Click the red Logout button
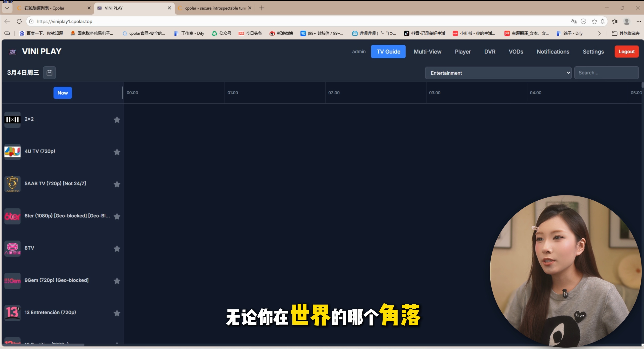The image size is (644, 349). 626,52
